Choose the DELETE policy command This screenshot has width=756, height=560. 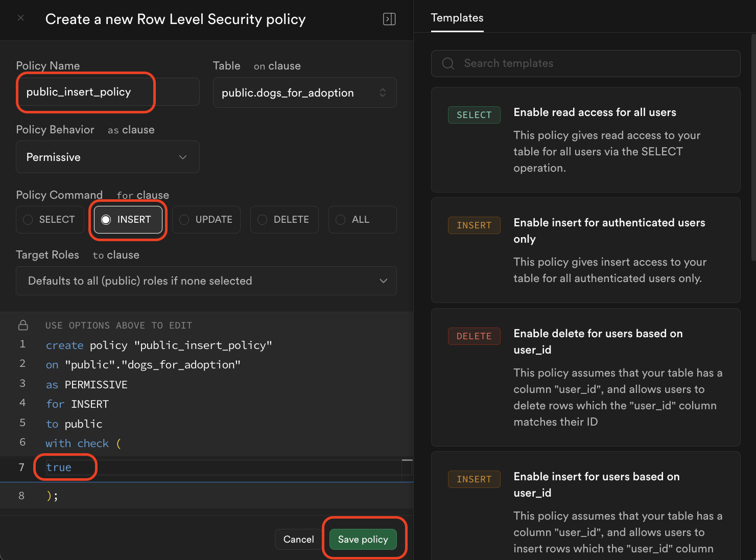pos(285,220)
